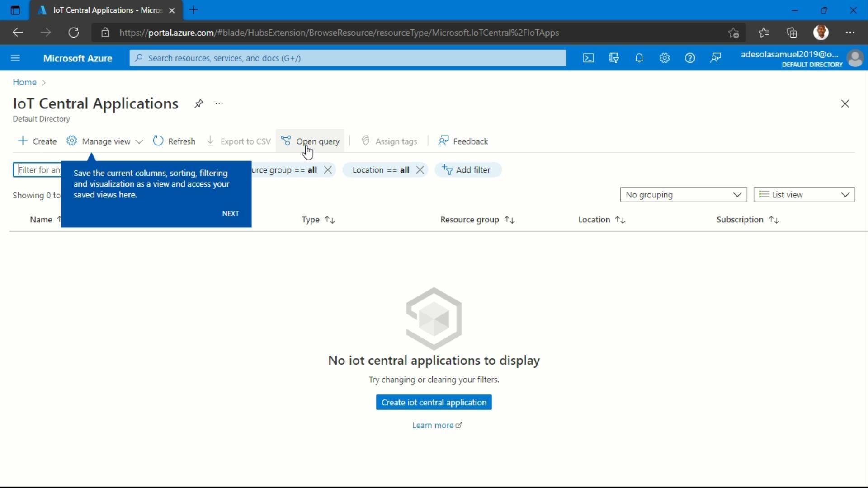Click Create iot central application button
The height and width of the screenshot is (488, 868).
(x=434, y=402)
